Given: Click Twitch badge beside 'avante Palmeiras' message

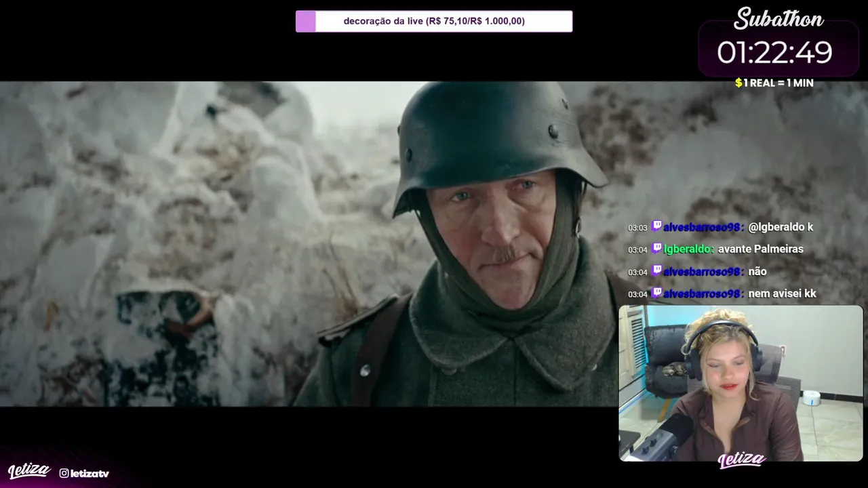Looking at the screenshot, I should click(656, 248).
